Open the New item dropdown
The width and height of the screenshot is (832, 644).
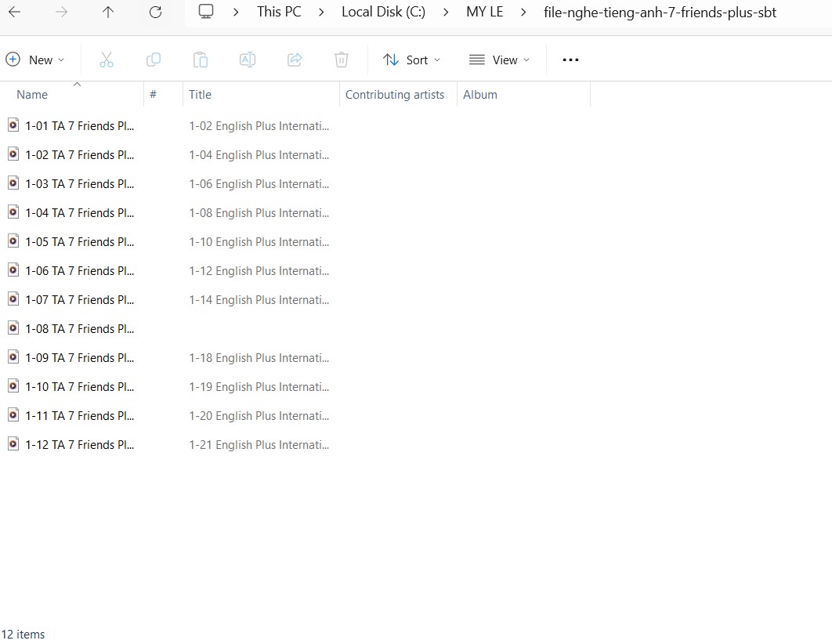click(35, 60)
